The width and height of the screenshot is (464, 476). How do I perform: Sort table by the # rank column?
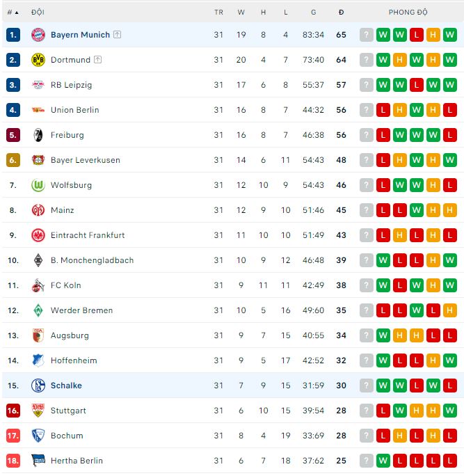tap(13, 13)
